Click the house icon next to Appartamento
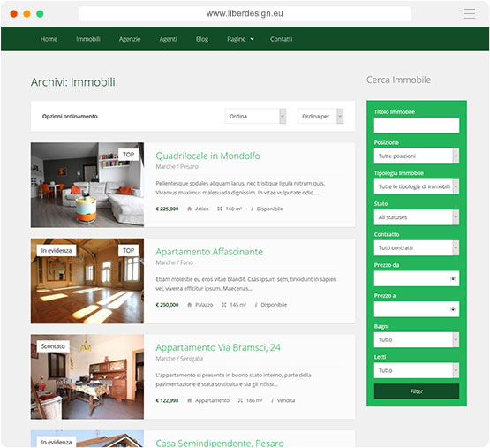490x448 pixels. [189, 400]
